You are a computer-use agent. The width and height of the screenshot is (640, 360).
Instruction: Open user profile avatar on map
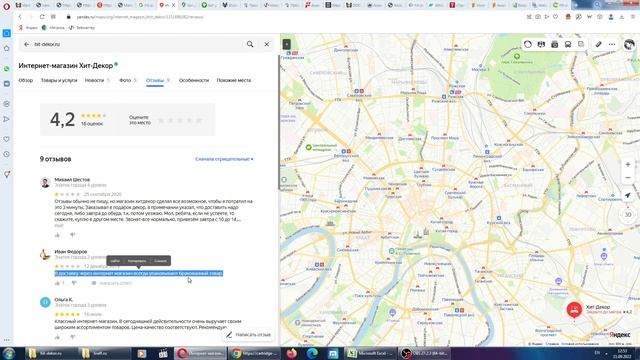(x=629, y=44)
